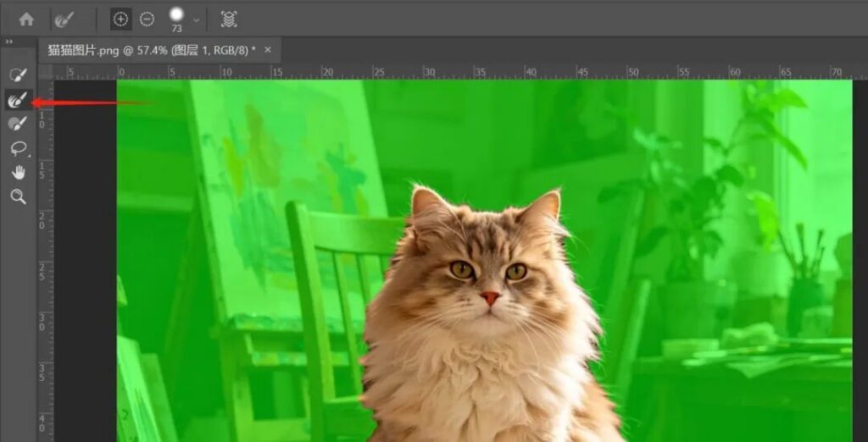
Task: Click the Home icon in options bar
Action: [26, 20]
